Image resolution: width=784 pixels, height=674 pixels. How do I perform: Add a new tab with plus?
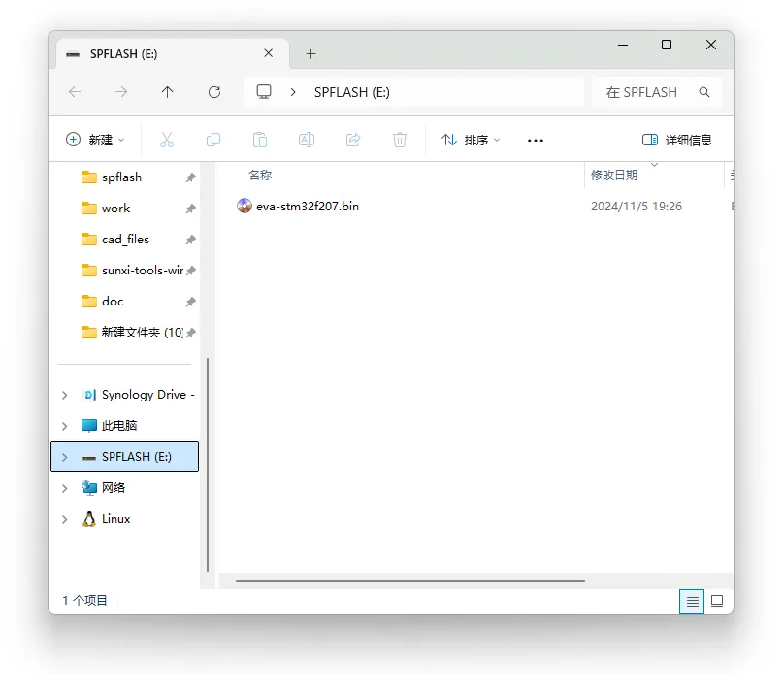point(311,54)
